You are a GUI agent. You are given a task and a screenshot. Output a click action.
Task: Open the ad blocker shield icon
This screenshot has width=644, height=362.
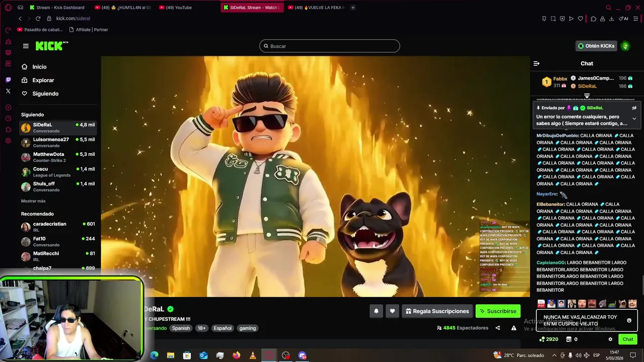tap(562, 19)
